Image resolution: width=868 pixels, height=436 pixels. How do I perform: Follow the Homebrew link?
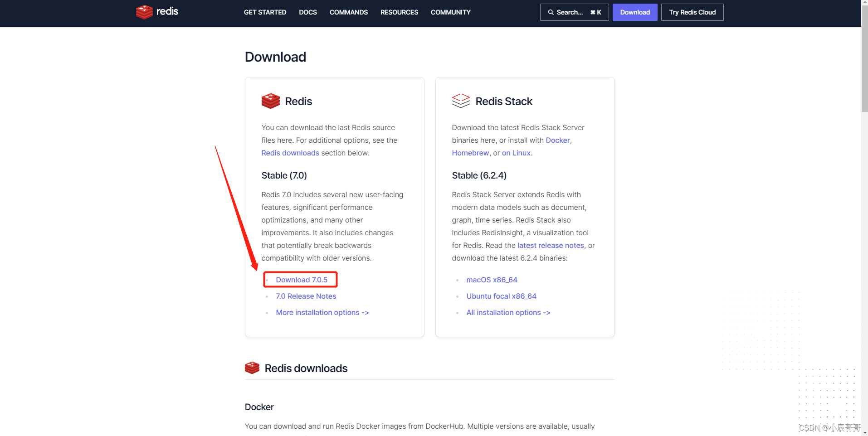tap(470, 153)
